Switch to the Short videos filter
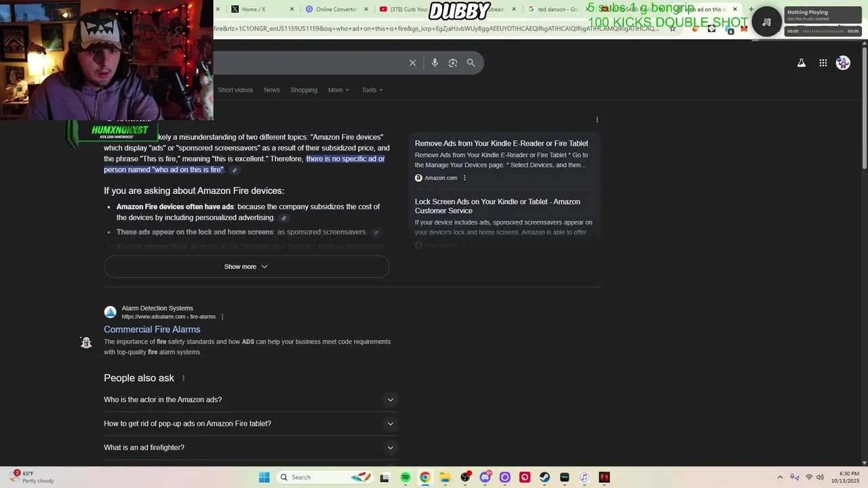The width and height of the screenshot is (868, 488). click(235, 89)
